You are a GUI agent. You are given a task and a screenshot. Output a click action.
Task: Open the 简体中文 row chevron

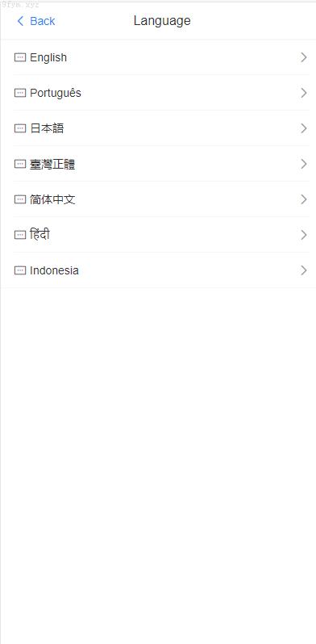[x=304, y=199]
